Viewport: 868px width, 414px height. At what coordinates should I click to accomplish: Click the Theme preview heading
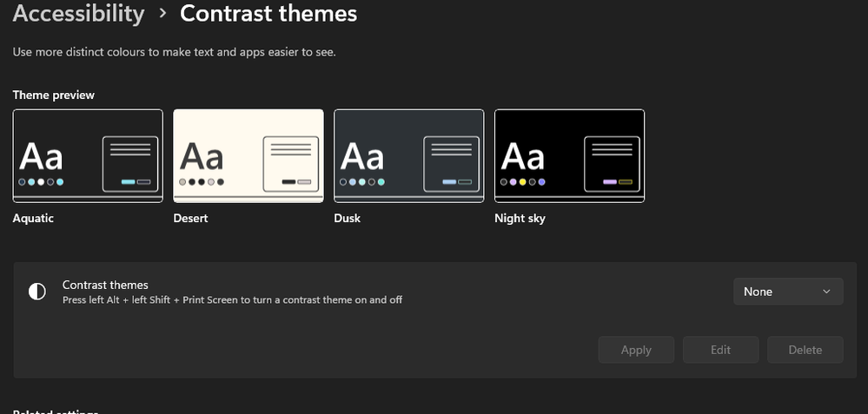(54, 95)
